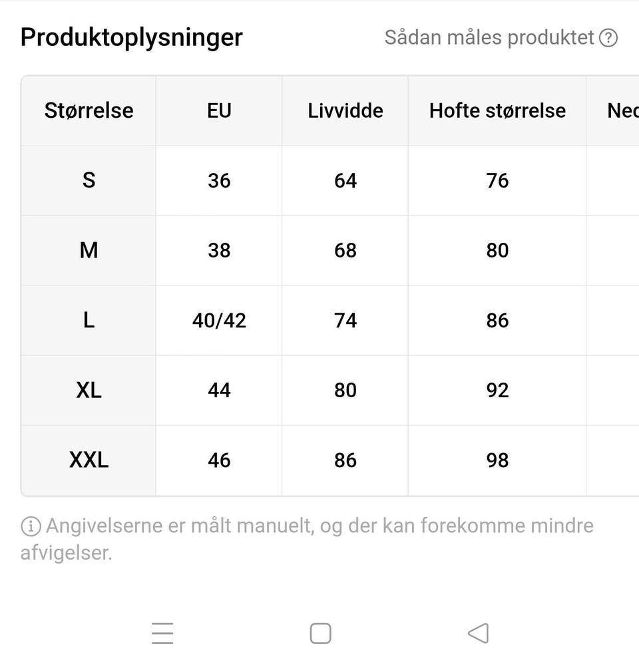This screenshot has width=639, height=672.
Task: Tap the partially hidden fifth column header
Action: pos(622,110)
